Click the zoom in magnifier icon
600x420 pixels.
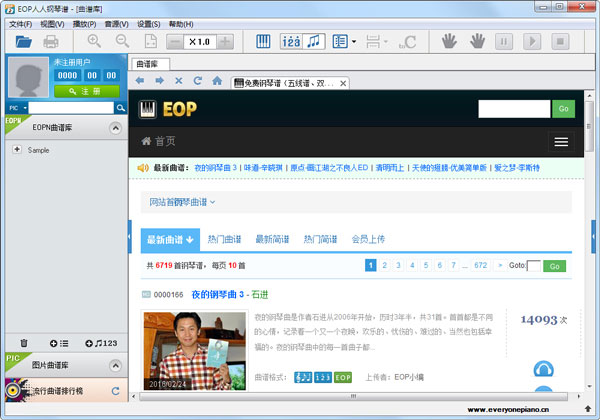pyautogui.click(x=94, y=42)
